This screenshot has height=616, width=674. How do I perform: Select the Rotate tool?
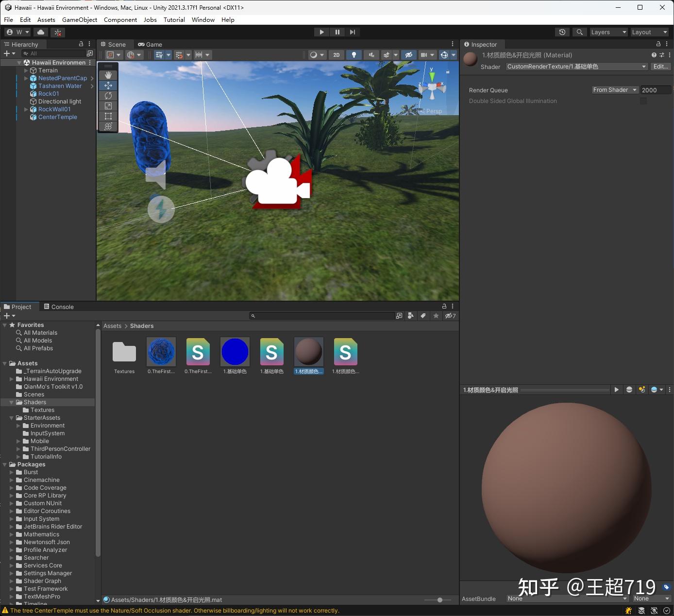108,96
